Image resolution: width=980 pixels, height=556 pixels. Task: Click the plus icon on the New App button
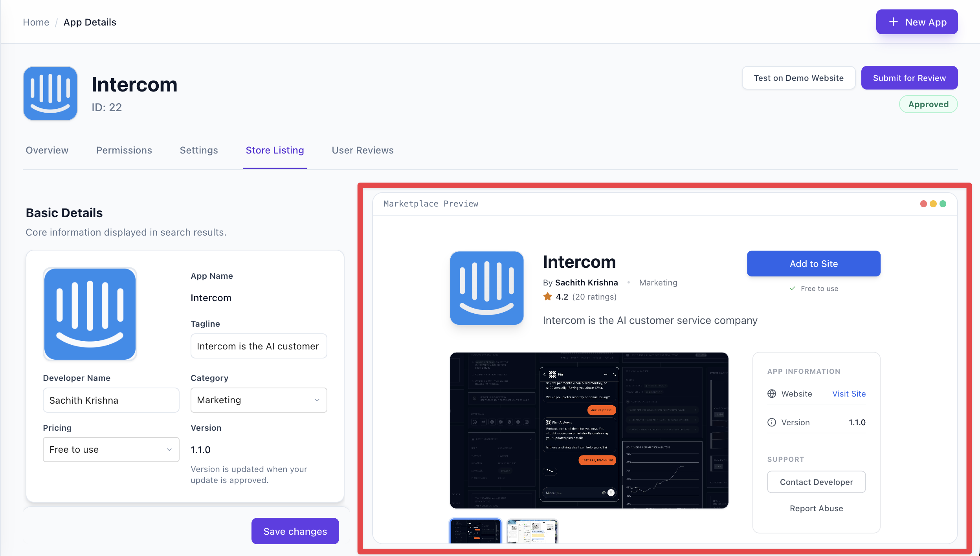[893, 22]
